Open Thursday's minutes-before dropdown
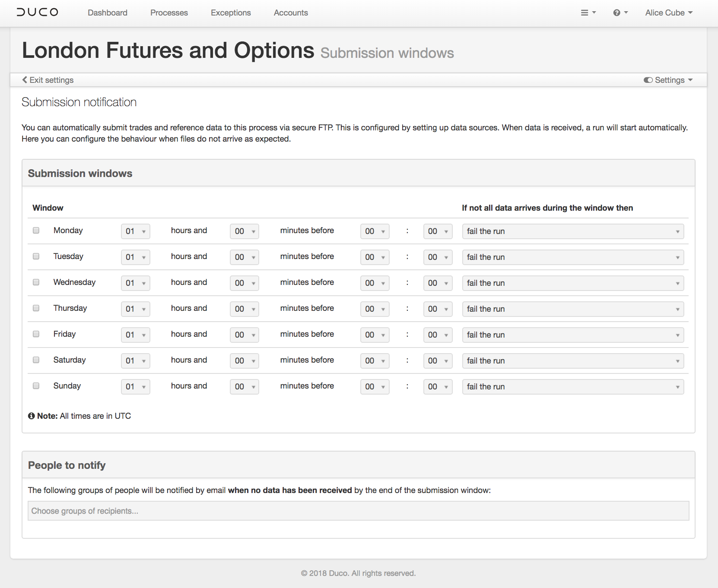Screen dimensions: 718x588 (245, 309)
